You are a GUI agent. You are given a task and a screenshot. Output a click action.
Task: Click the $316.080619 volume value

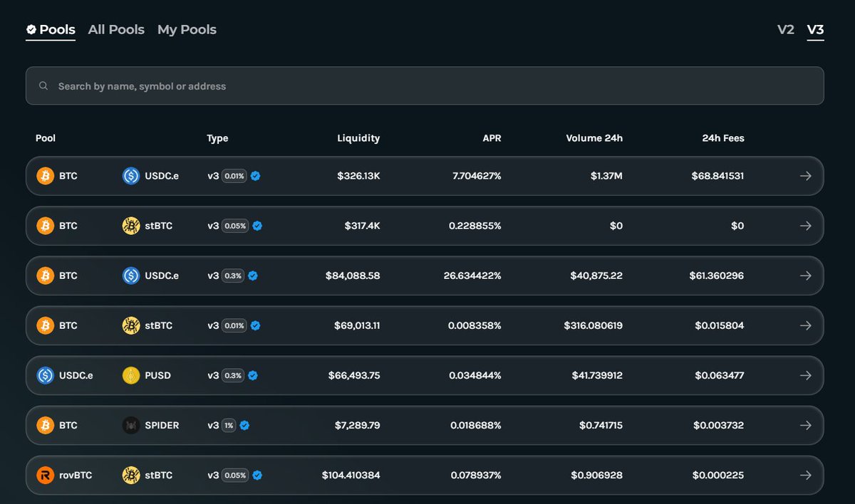592,325
